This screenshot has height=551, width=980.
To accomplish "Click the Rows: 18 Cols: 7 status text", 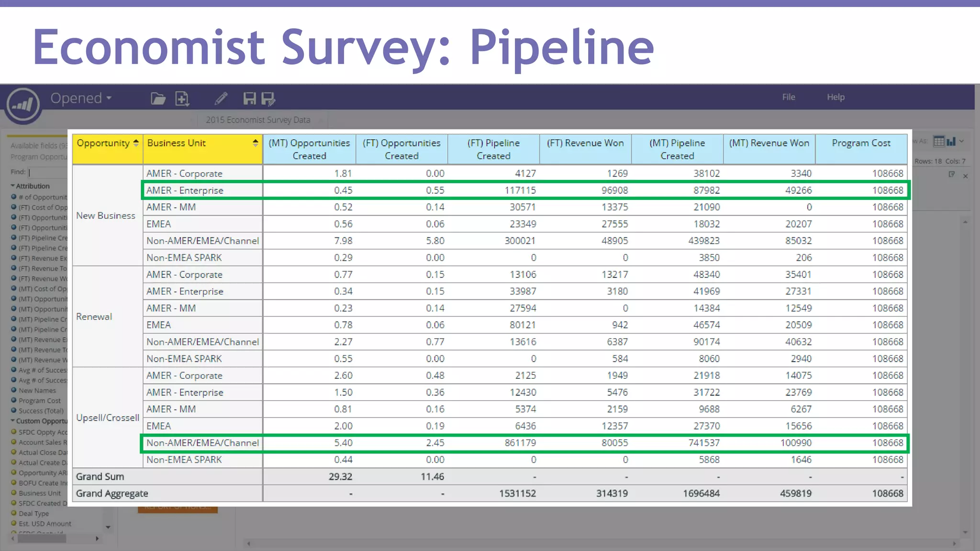I will point(940,161).
